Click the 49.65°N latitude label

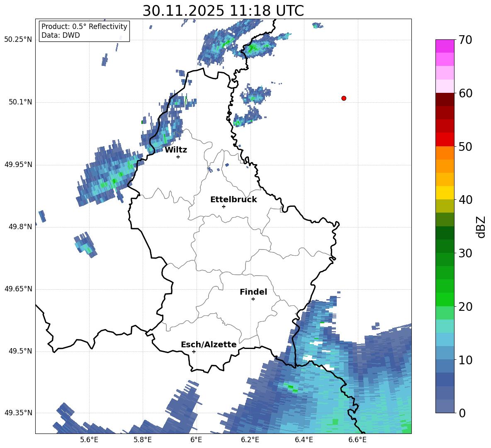click(18, 289)
